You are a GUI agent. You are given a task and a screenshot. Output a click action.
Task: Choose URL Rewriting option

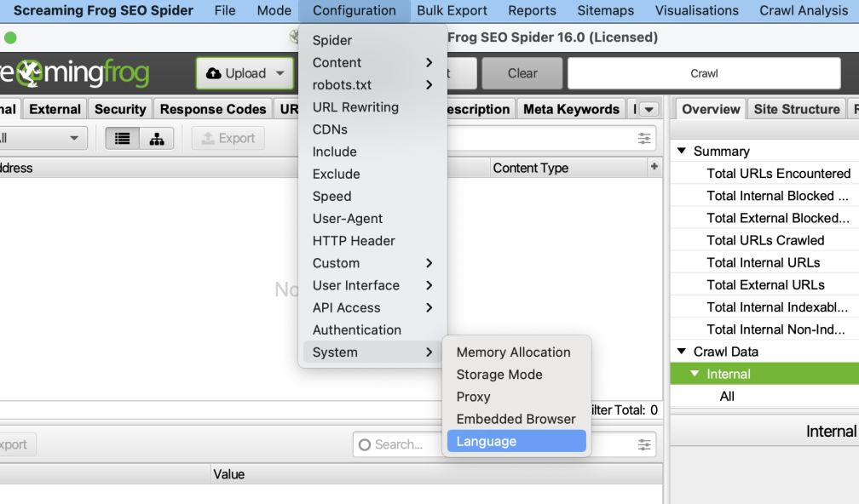click(372, 107)
